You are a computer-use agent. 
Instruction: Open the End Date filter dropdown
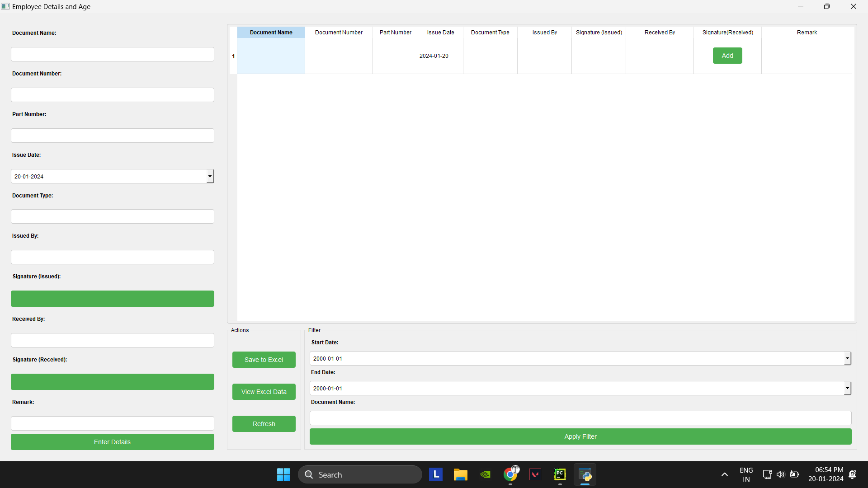click(x=847, y=388)
